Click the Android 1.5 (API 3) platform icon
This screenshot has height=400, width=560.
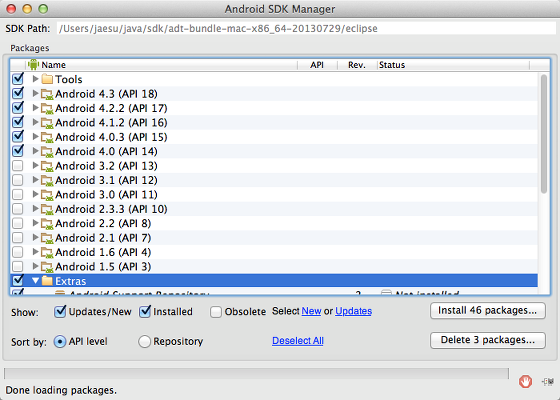click(47, 267)
